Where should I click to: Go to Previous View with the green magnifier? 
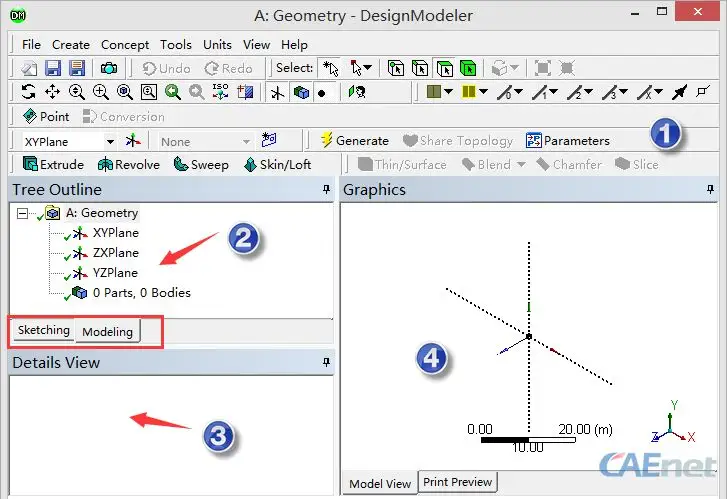tap(173, 92)
